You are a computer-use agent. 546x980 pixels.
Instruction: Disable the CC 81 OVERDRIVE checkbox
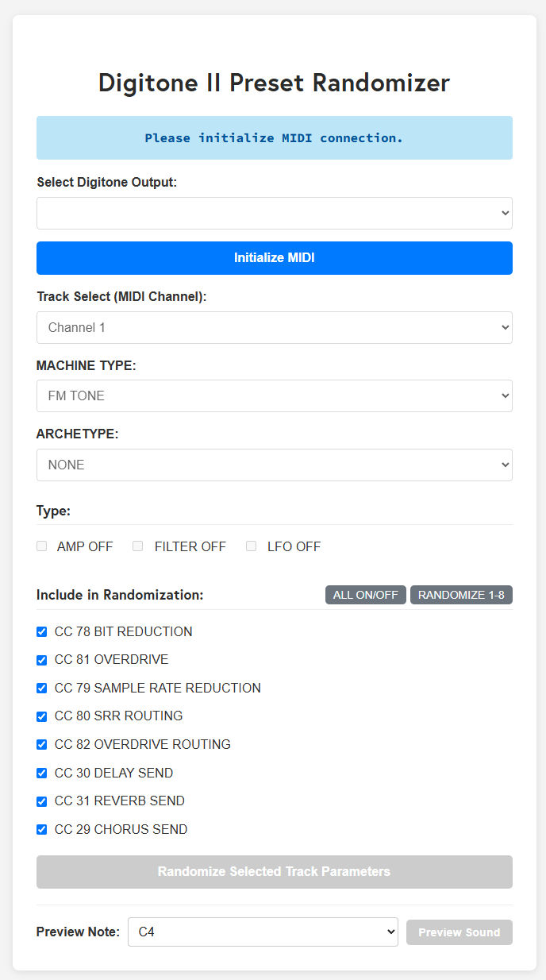click(42, 660)
